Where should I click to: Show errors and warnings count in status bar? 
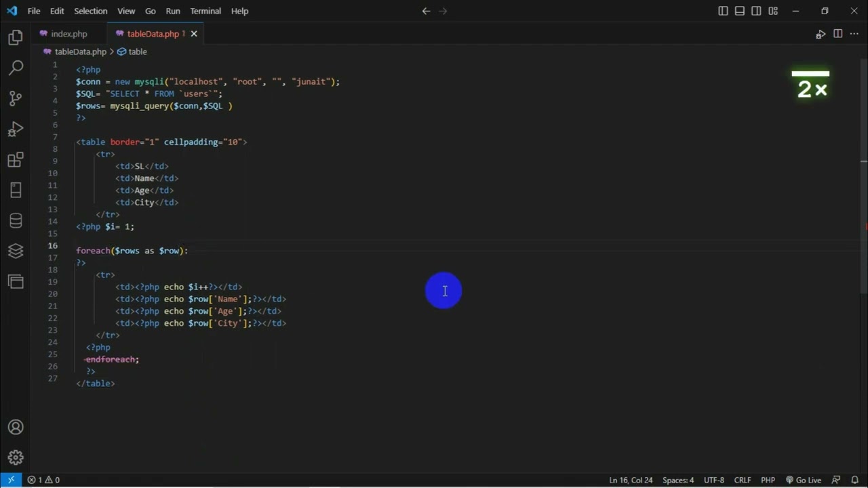click(x=43, y=480)
